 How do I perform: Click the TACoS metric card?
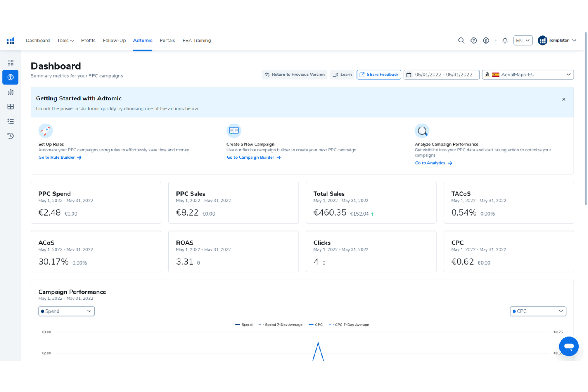(x=509, y=203)
